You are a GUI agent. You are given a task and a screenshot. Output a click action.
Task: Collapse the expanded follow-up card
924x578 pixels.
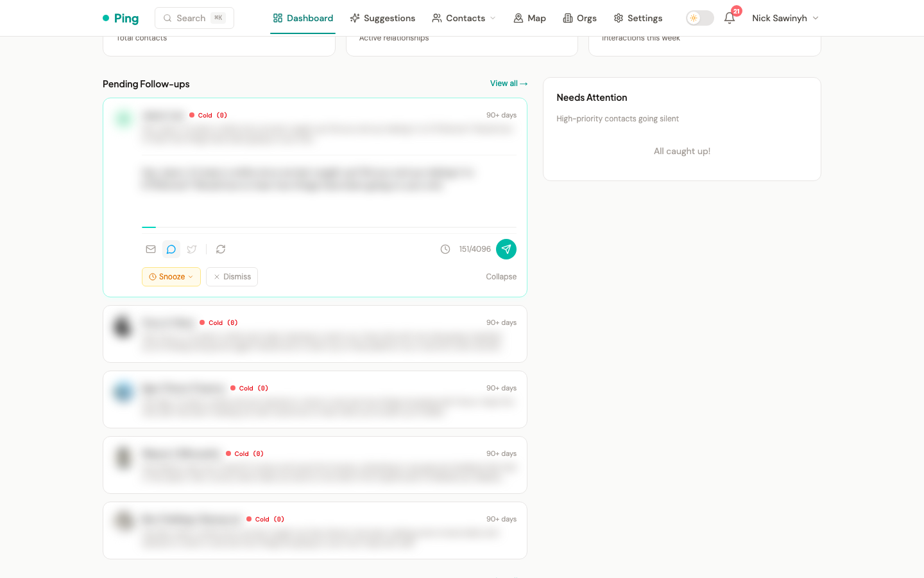[x=501, y=277]
